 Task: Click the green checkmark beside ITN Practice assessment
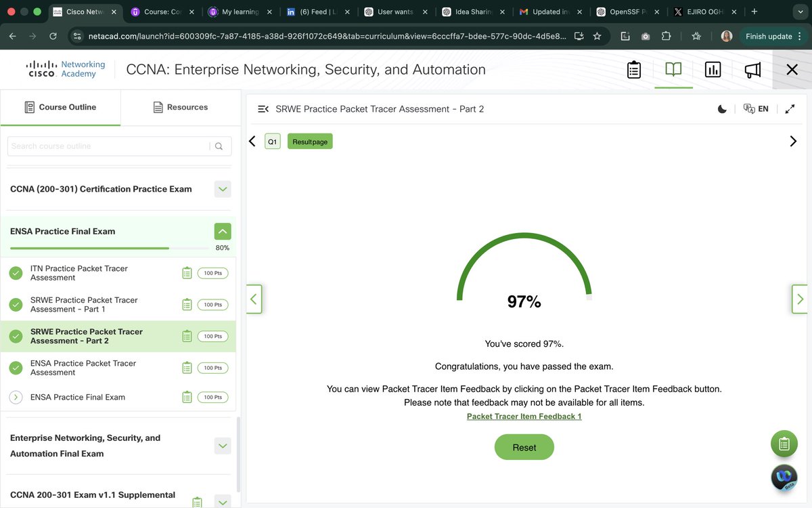[16, 273]
